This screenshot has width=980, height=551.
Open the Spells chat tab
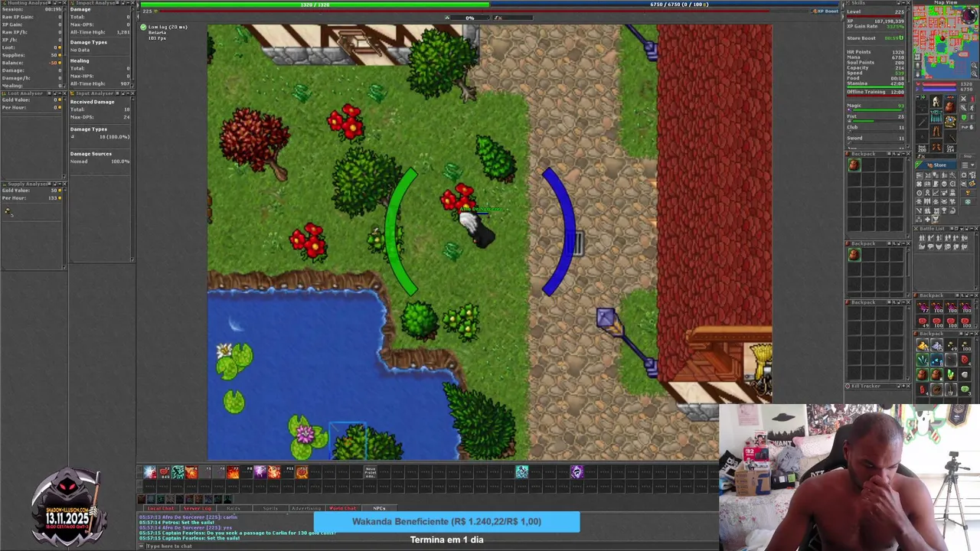tap(270, 508)
